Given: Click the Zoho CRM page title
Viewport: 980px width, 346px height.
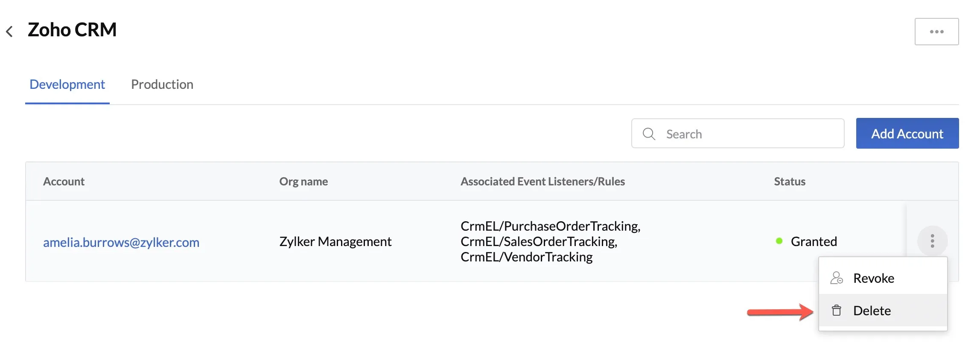Looking at the screenshot, I should click(72, 30).
